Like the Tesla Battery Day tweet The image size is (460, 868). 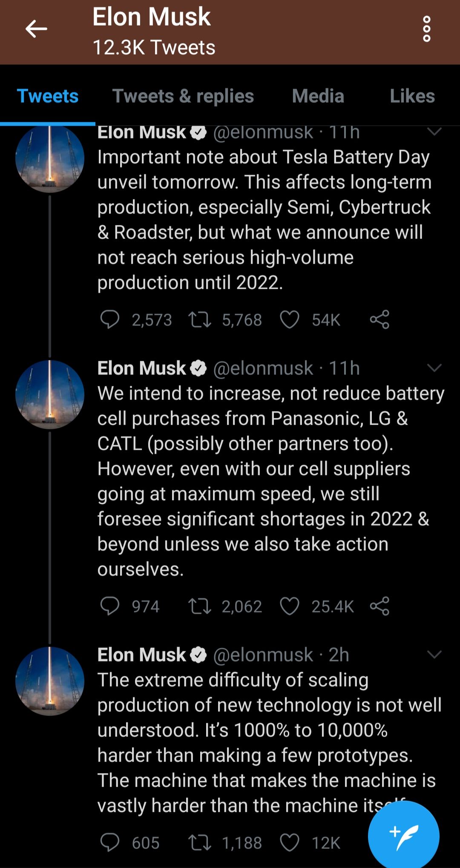point(290,319)
